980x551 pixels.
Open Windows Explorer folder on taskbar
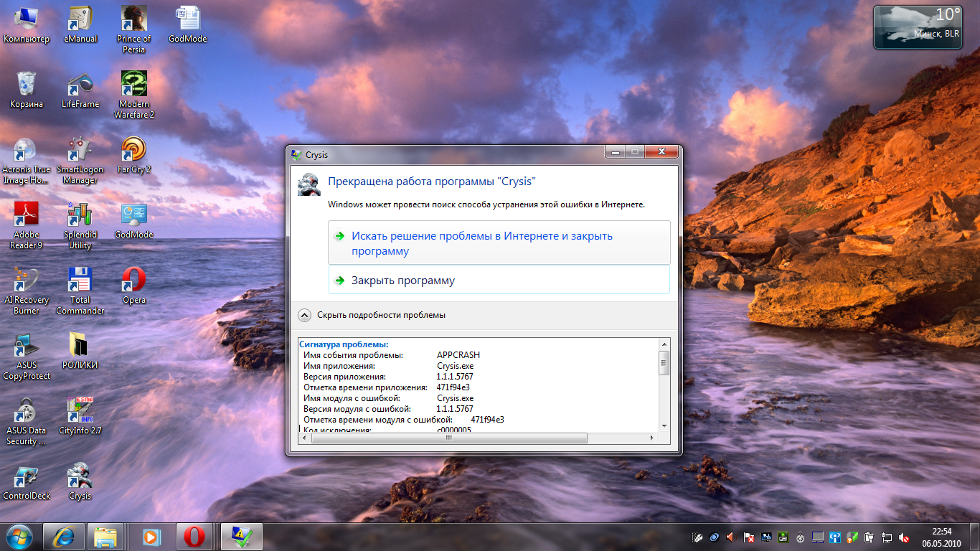click(x=107, y=537)
